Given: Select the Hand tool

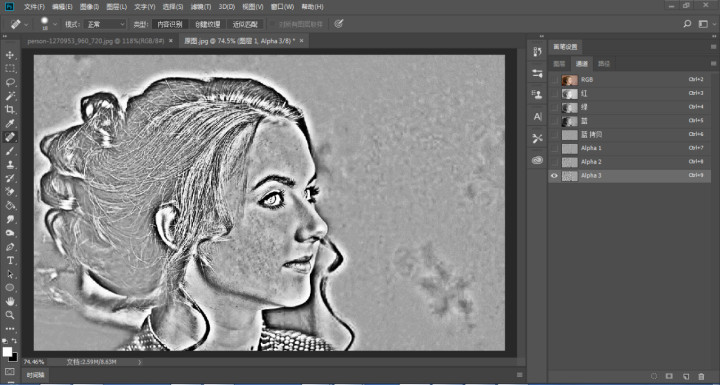Looking at the screenshot, I should (10, 301).
